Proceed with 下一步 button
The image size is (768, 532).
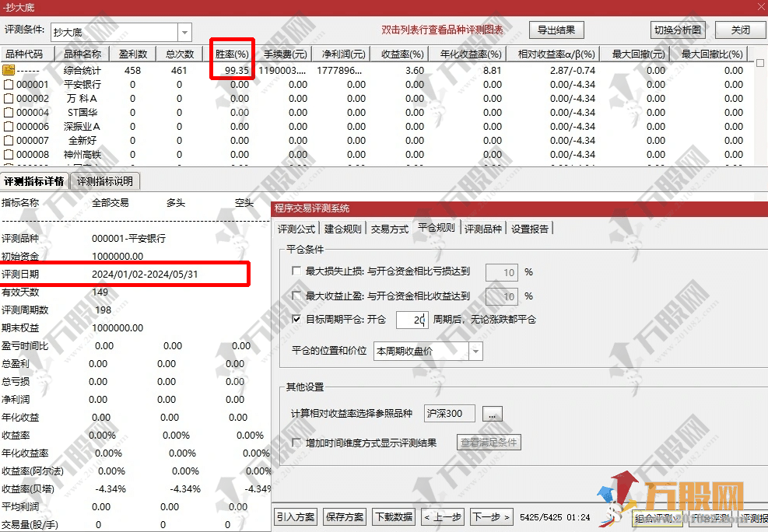(x=492, y=516)
